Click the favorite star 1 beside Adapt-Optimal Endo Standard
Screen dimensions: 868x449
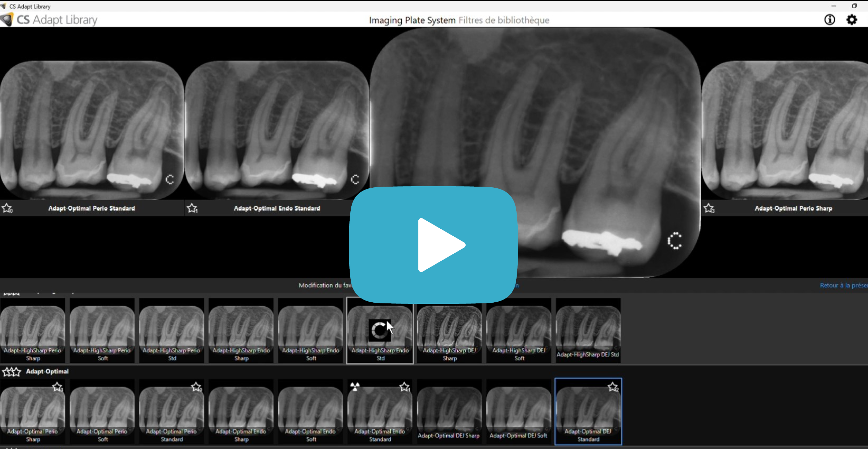[192, 208]
